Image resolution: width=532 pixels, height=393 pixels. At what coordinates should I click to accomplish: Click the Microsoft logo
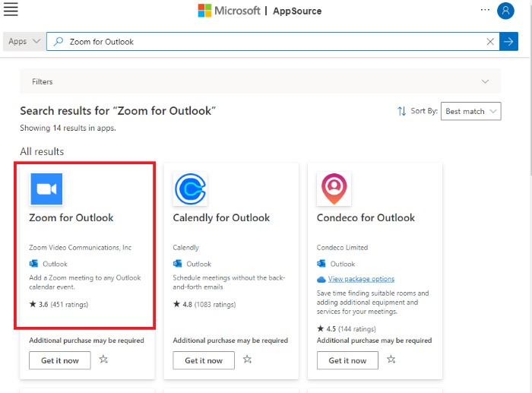pos(229,11)
